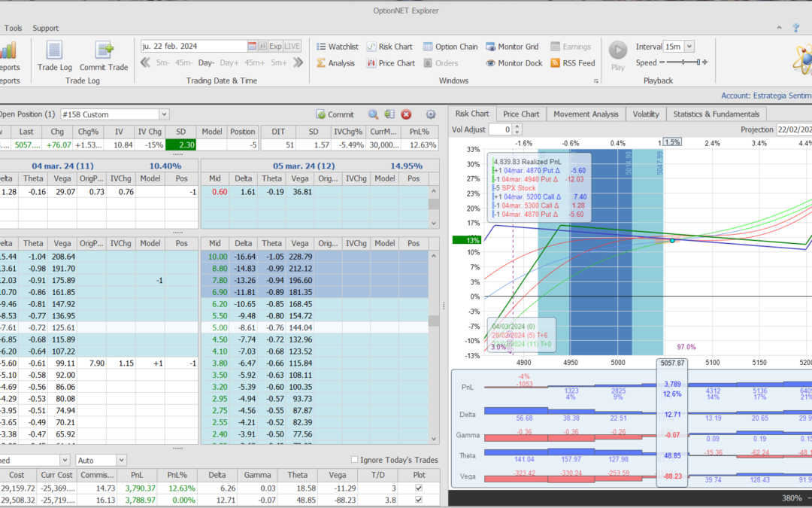Open position settings gear icon

(431, 114)
